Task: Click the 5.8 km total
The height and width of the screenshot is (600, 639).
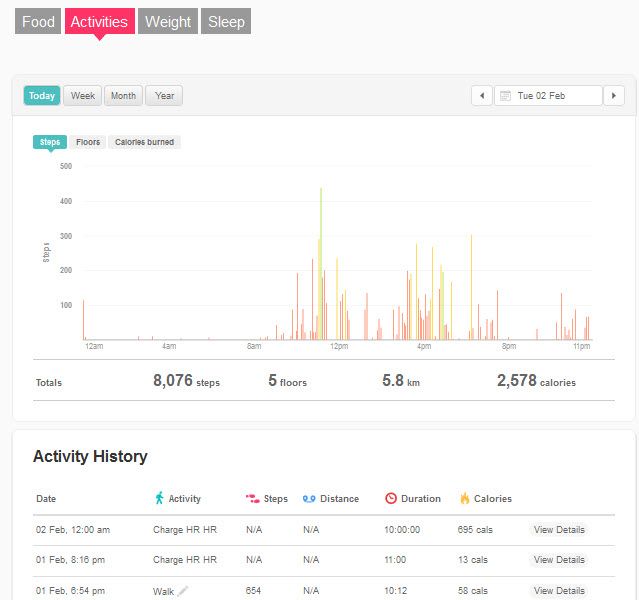Action: coord(401,381)
